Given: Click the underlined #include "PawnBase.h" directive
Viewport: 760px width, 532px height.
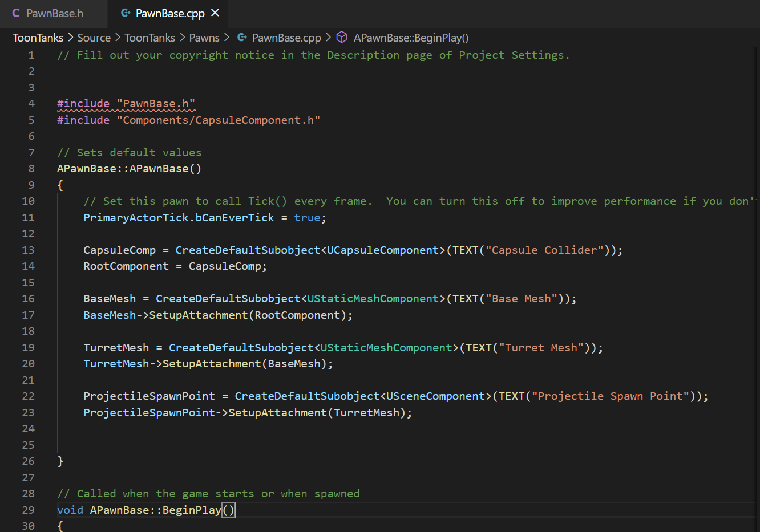Looking at the screenshot, I should [x=126, y=103].
